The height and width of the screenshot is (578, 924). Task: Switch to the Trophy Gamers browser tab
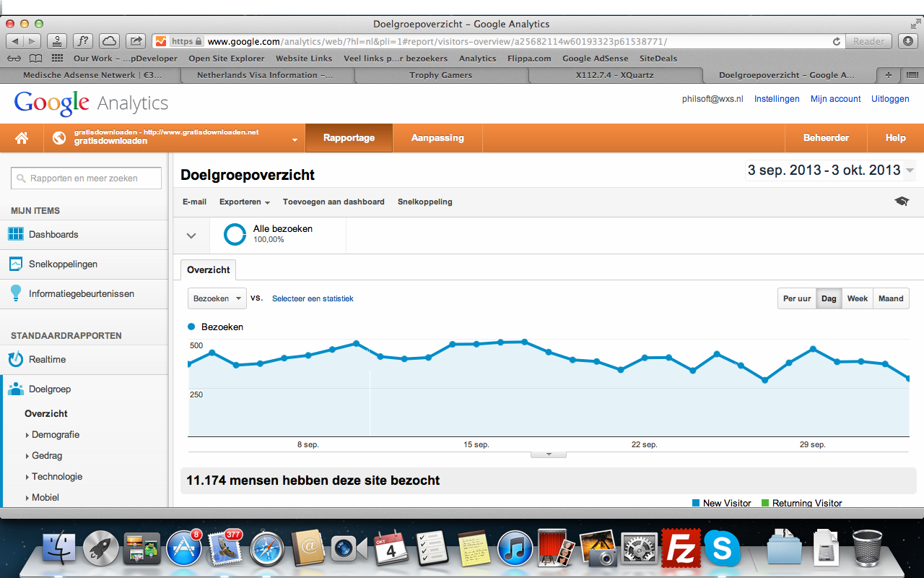point(440,75)
